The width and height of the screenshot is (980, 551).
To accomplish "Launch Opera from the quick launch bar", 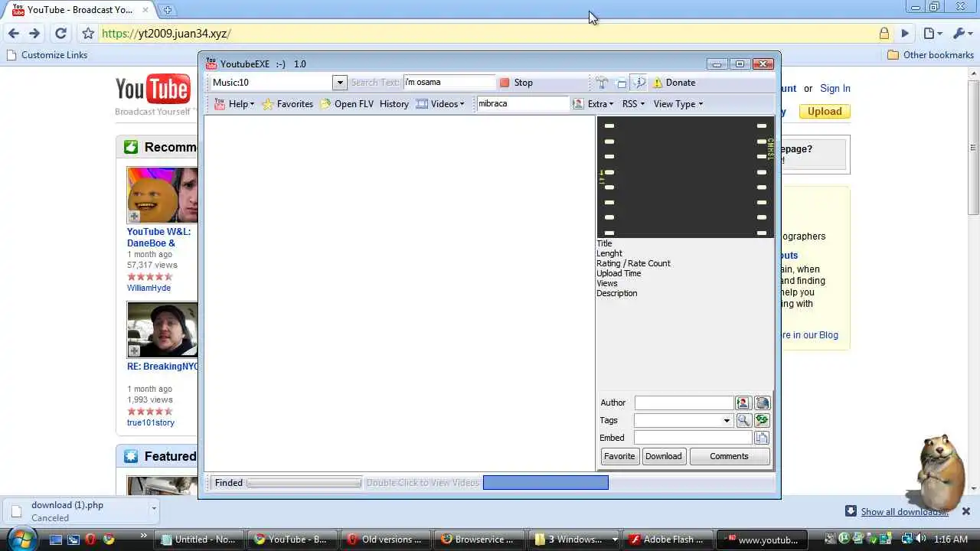I will click(90, 540).
